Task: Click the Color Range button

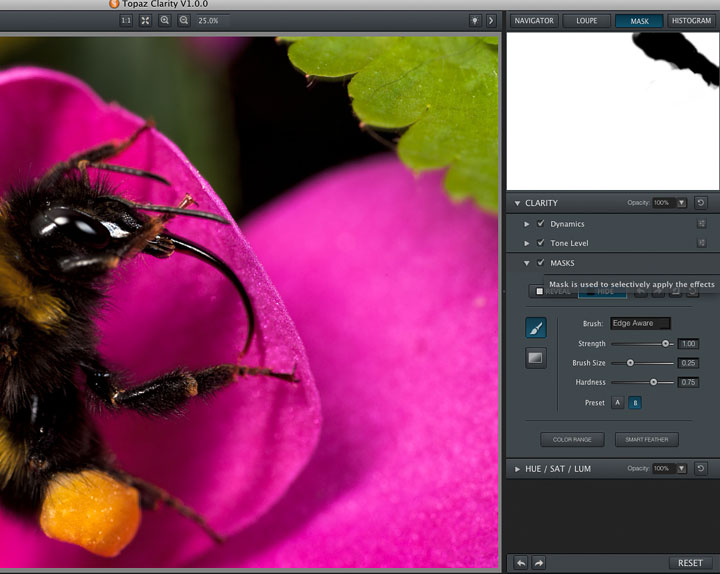Action: click(x=572, y=439)
